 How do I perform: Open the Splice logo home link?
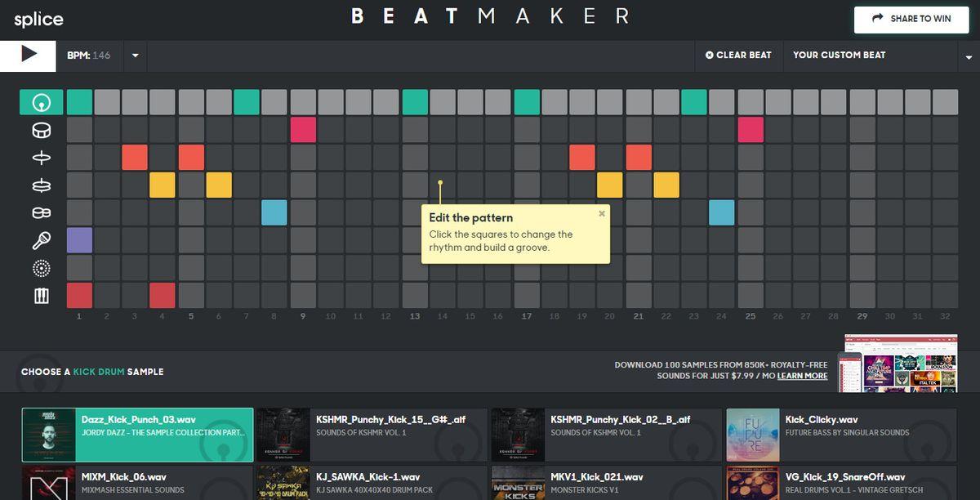pos(38,19)
